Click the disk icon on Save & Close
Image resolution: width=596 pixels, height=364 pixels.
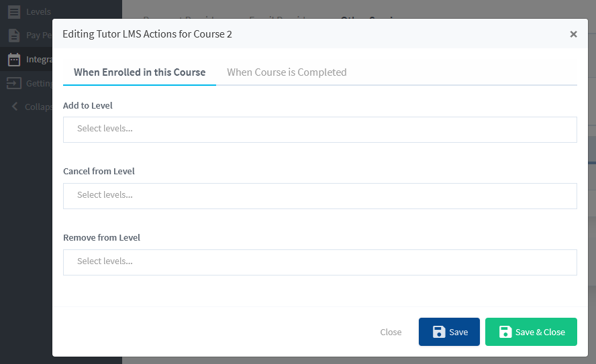pyautogui.click(x=505, y=332)
